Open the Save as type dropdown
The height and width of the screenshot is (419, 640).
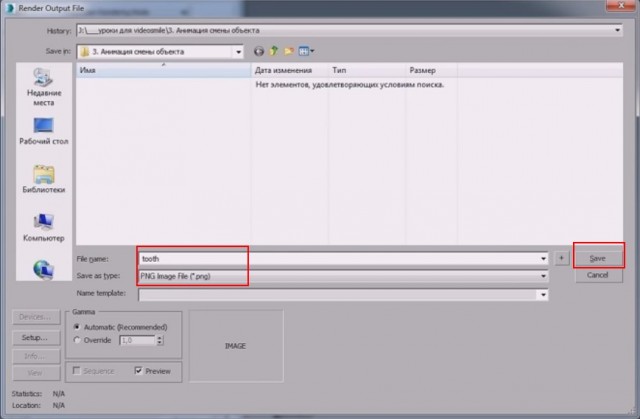pyautogui.click(x=543, y=276)
